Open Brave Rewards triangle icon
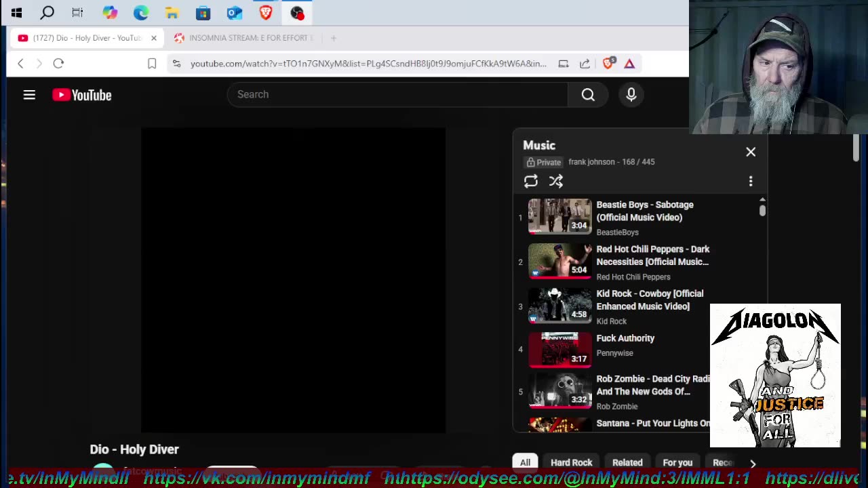 [629, 63]
